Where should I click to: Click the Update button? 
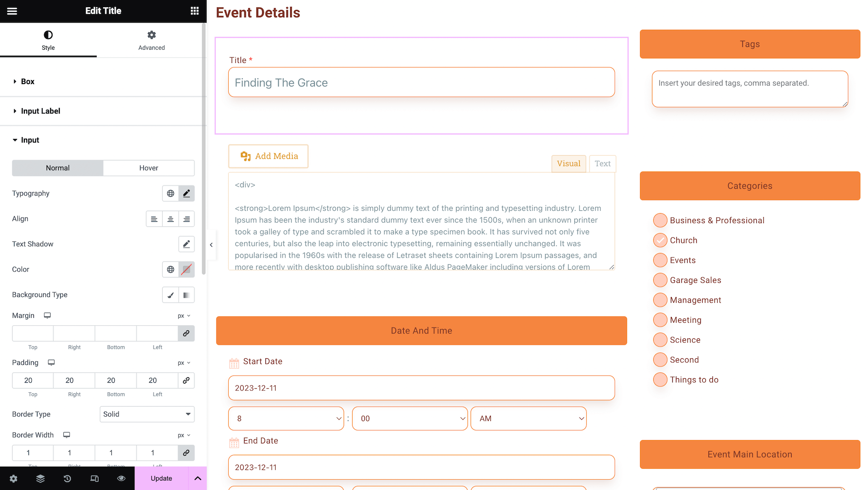(161, 479)
